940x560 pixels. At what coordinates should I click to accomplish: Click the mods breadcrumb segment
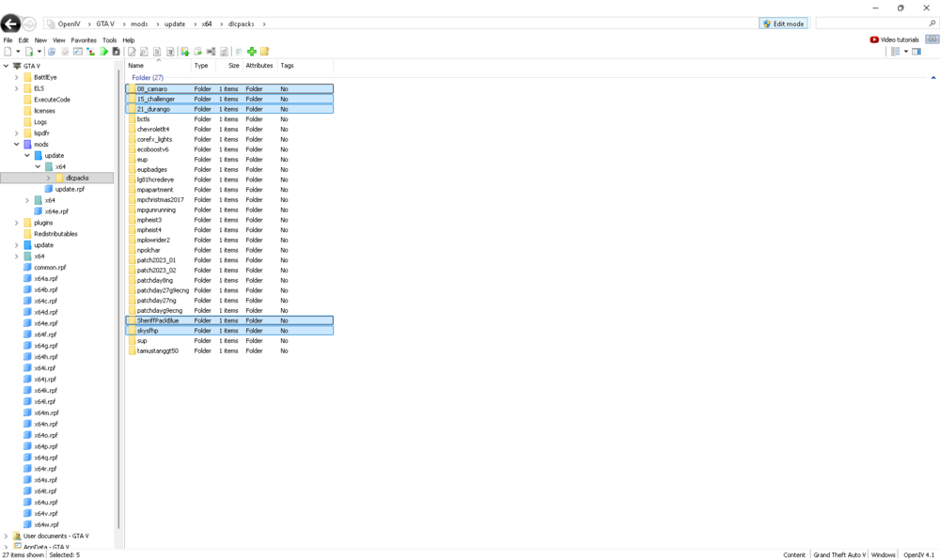click(x=139, y=23)
